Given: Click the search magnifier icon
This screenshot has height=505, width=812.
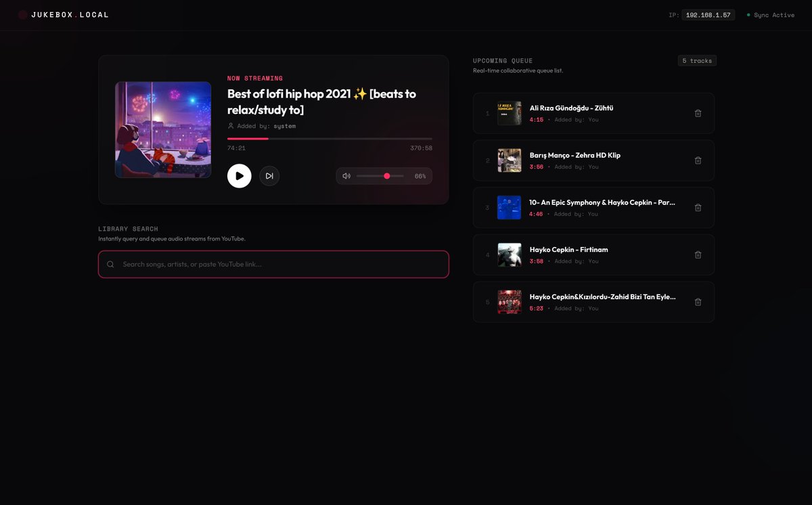Looking at the screenshot, I should [x=110, y=264].
